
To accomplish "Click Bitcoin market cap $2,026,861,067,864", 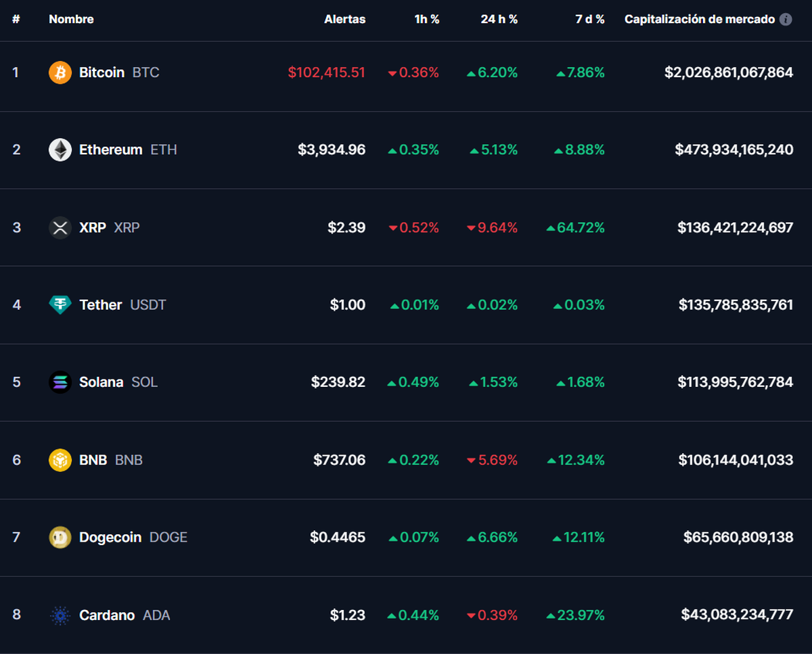I will pyautogui.click(x=728, y=72).
